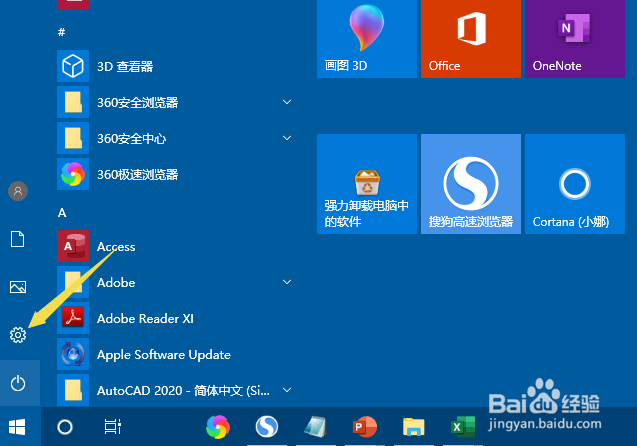The height and width of the screenshot is (446, 637).
Task: Click the # section header letter
Action: coord(61,32)
